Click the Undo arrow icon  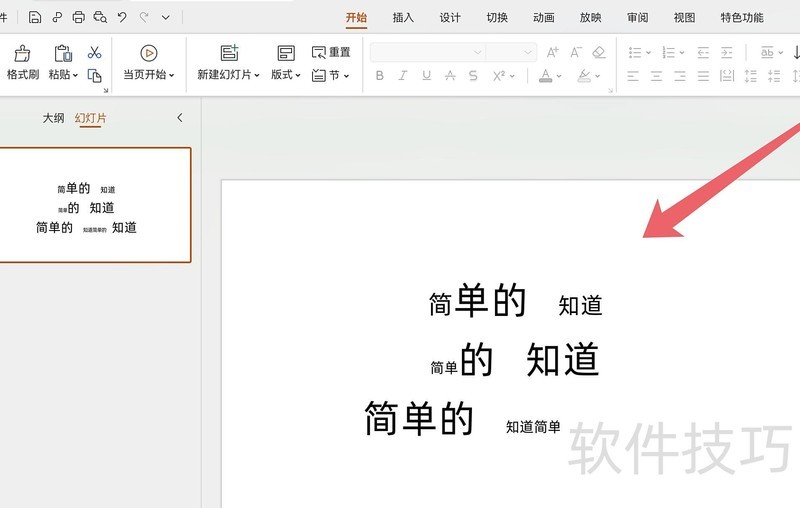coord(122,17)
